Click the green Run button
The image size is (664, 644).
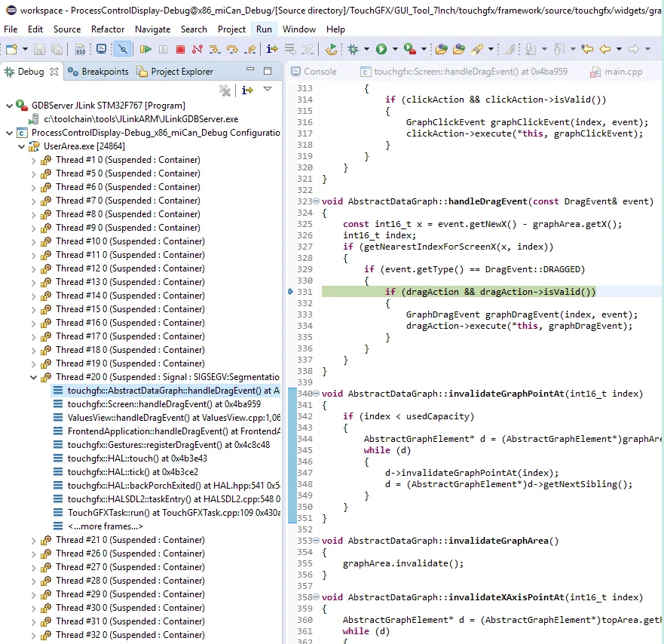[381, 49]
